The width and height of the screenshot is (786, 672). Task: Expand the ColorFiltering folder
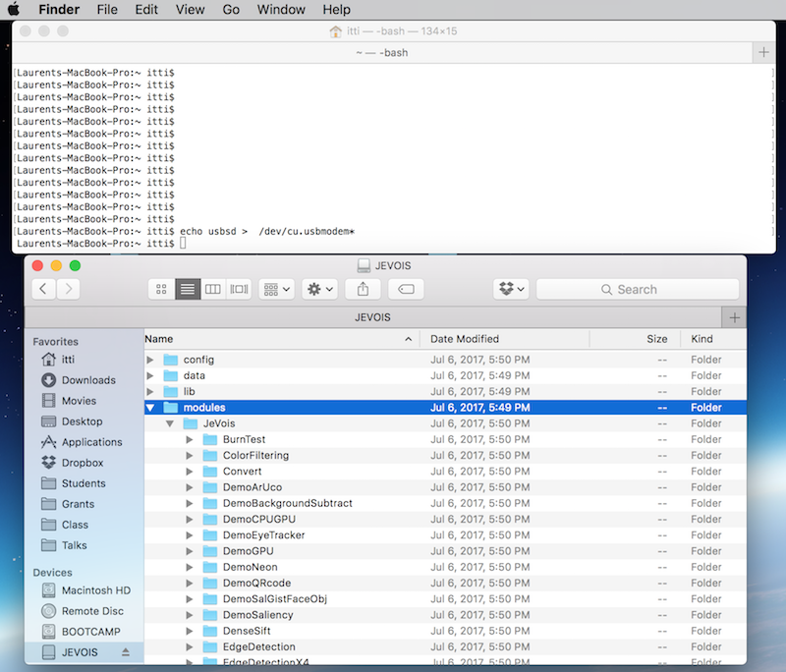click(190, 456)
